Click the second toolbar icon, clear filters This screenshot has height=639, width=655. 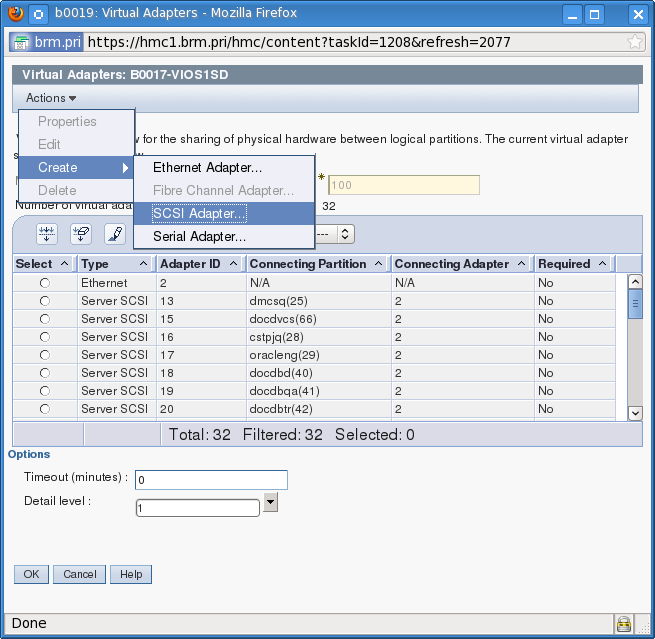81,233
